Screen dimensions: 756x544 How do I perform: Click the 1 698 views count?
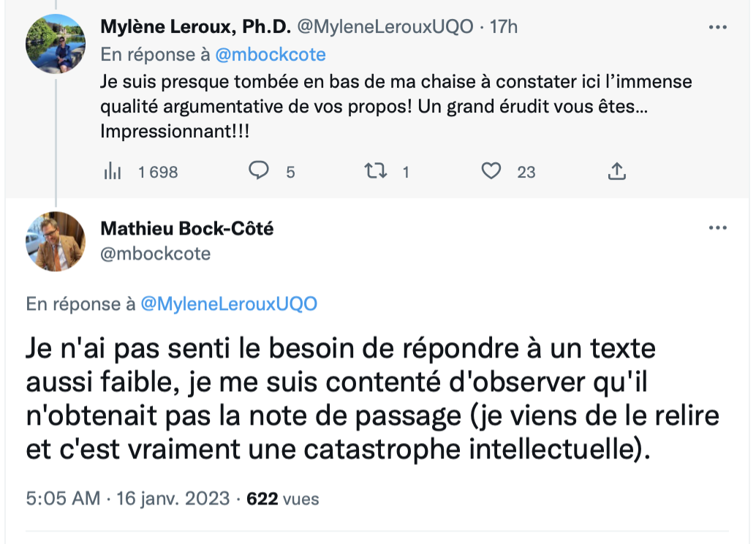(x=158, y=172)
